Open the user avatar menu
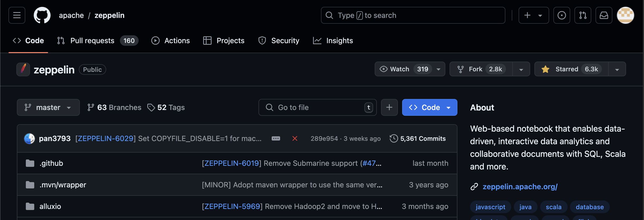 click(x=625, y=15)
